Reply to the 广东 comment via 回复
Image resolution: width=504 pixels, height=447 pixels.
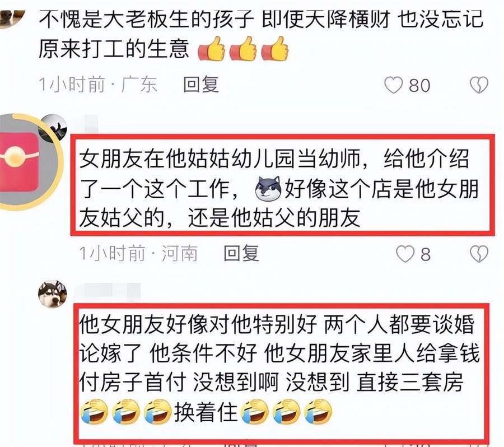click(201, 85)
